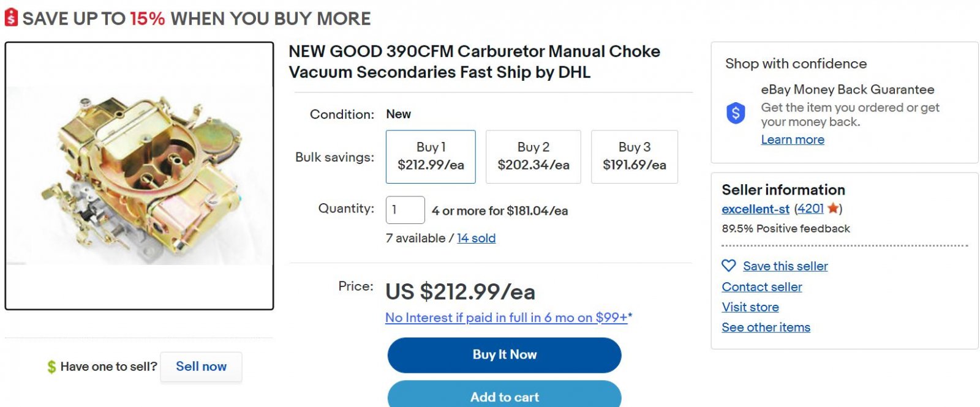Open the excellent-st seller profile

tap(755, 209)
